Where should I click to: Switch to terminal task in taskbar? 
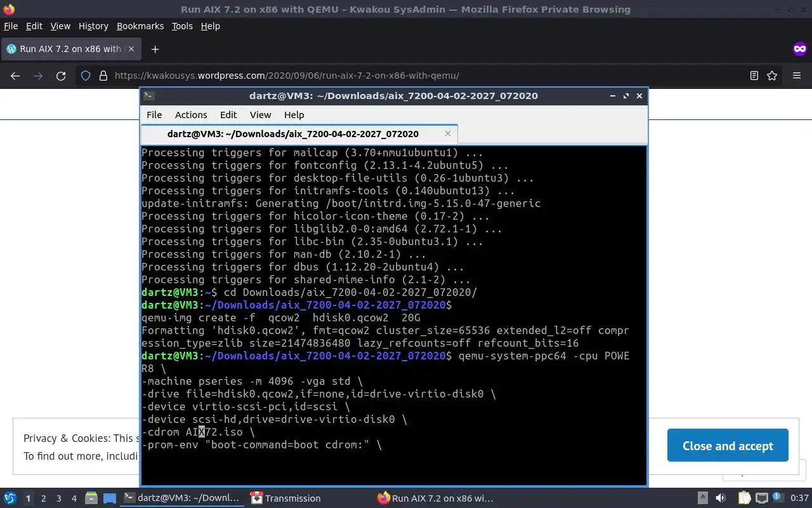click(x=182, y=498)
